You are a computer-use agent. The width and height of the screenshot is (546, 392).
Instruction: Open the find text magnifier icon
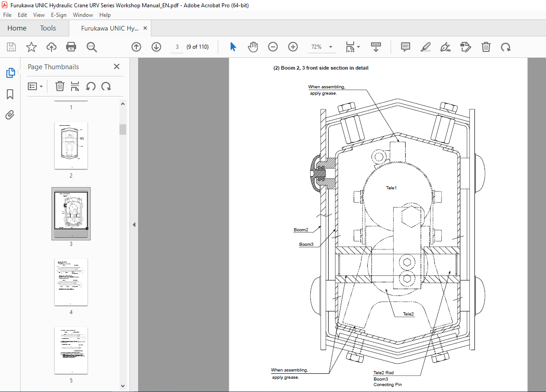pos(92,47)
